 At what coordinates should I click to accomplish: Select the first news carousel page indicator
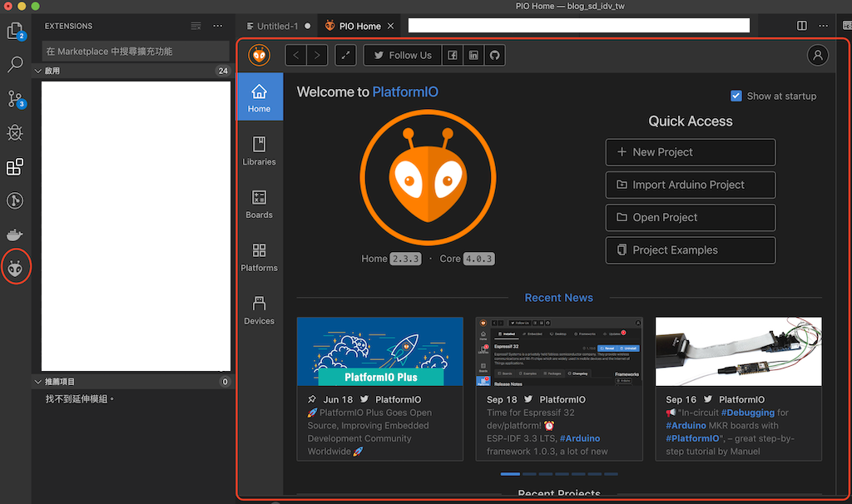point(510,474)
